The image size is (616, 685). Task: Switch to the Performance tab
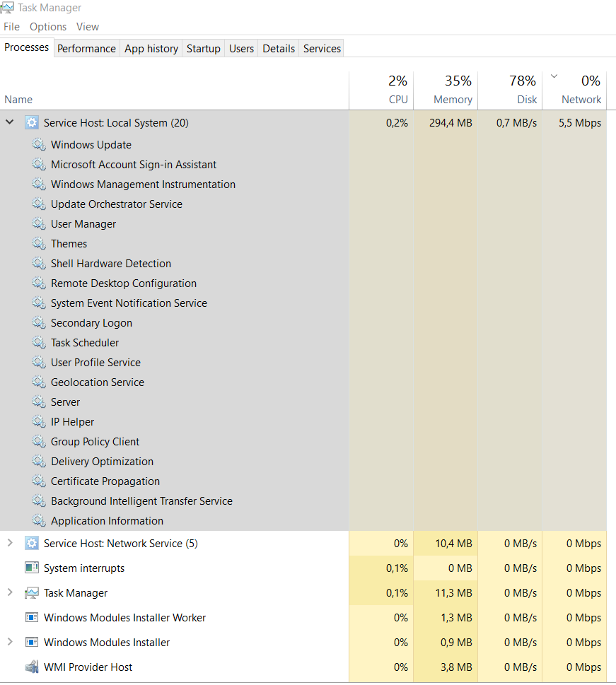[86, 49]
